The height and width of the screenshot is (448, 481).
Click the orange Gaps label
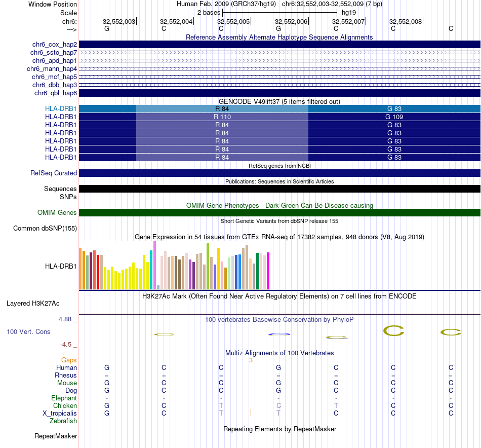tap(69, 360)
